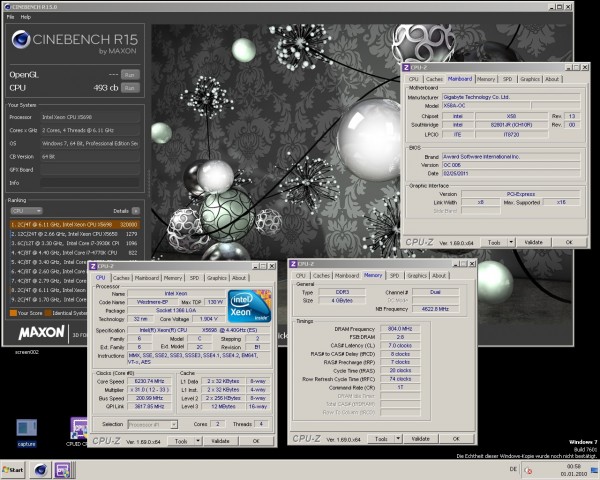
Task: Click the DE language indicator in tray
Action: click(x=513, y=469)
